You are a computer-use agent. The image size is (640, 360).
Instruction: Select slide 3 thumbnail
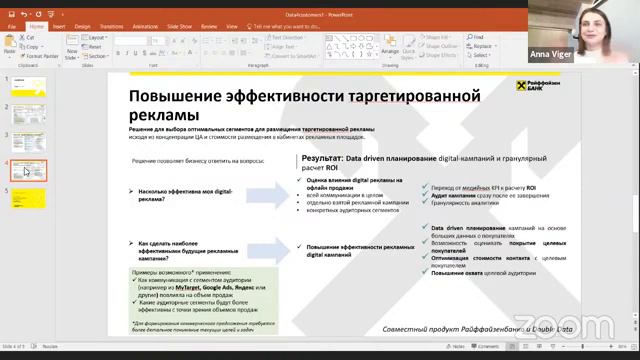click(x=29, y=142)
